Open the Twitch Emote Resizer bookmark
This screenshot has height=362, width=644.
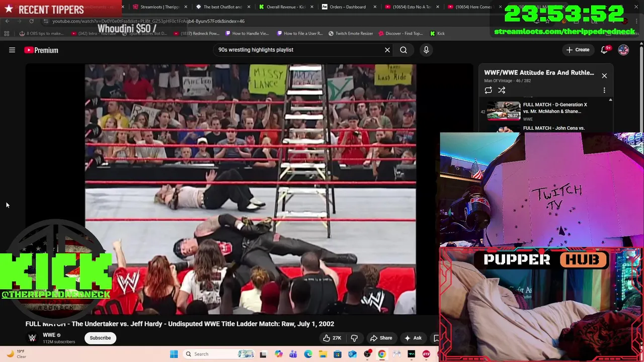(351, 34)
